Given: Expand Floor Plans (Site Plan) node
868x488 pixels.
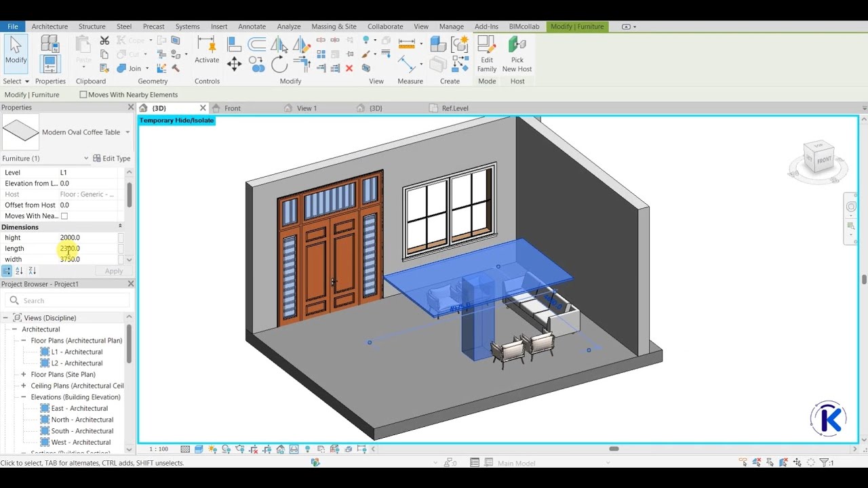Looking at the screenshot, I should (24, 375).
